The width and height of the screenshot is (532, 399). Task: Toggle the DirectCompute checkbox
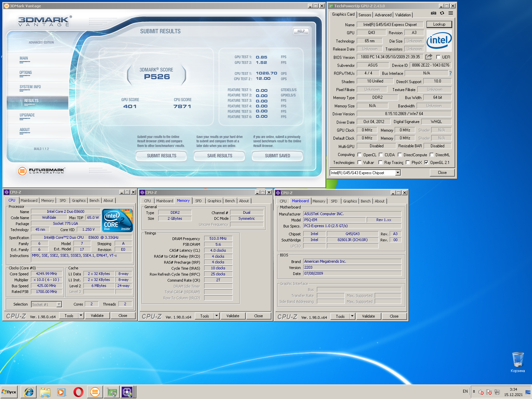coord(400,155)
